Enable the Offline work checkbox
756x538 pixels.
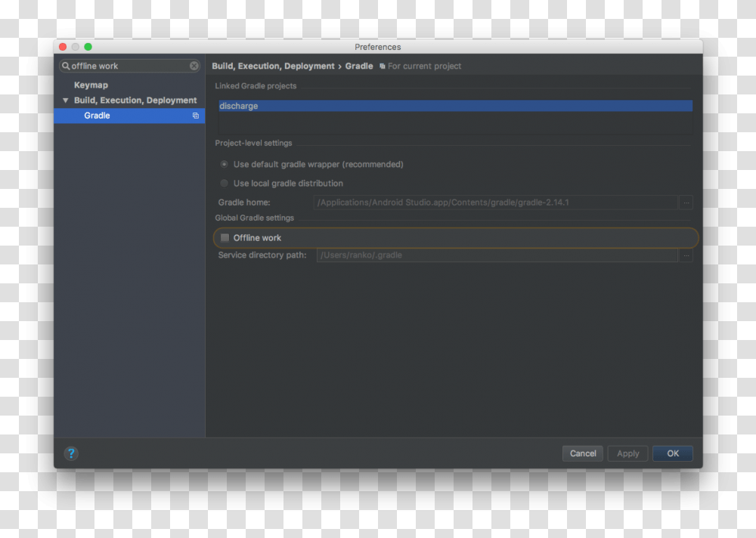pyautogui.click(x=225, y=238)
